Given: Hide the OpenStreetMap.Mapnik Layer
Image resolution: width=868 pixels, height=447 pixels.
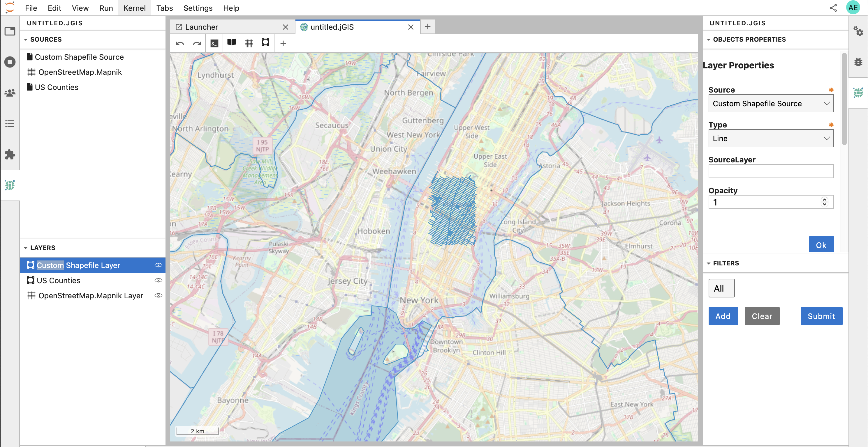Looking at the screenshot, I should click(159, 295).
